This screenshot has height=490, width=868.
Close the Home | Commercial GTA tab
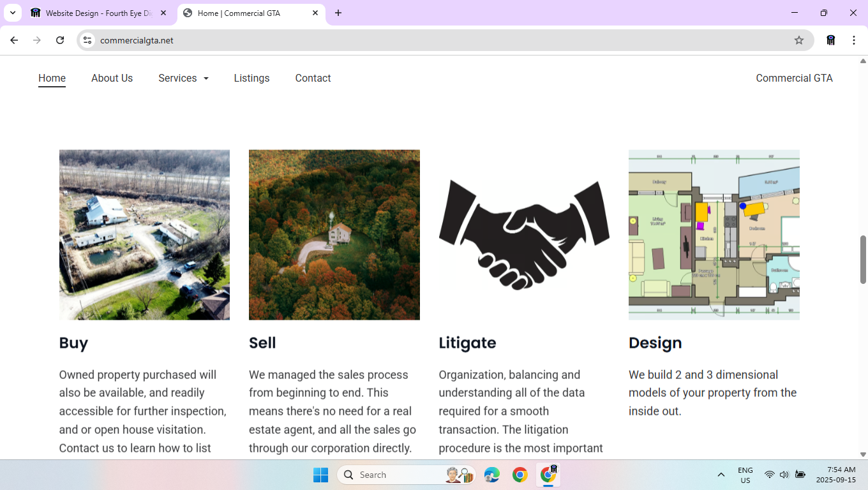[x=315, y=13]
